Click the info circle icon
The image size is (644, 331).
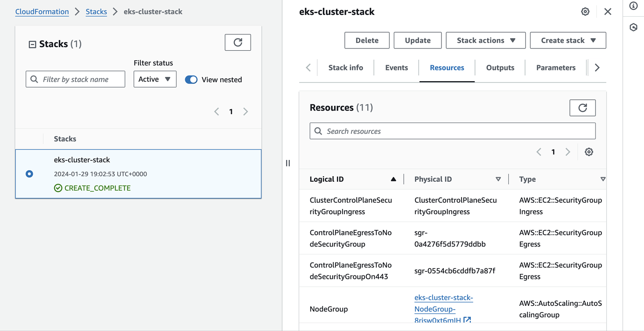(633, 6)
